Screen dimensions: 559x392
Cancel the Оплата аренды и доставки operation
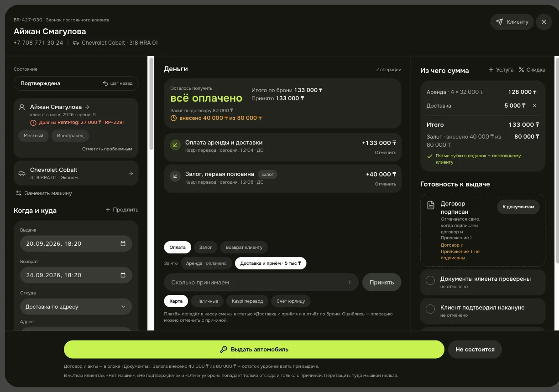pos(386,153)
